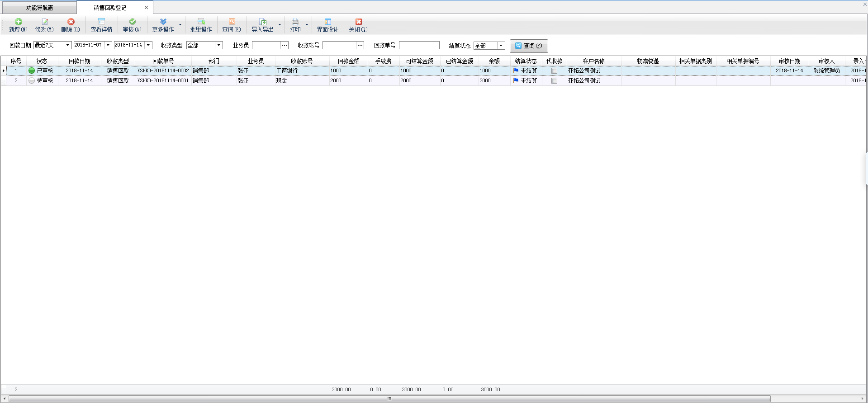Screen dimensions: 868x403
Task: Toggle 代收款 checkbox in row 2
Action: point(554,81)
